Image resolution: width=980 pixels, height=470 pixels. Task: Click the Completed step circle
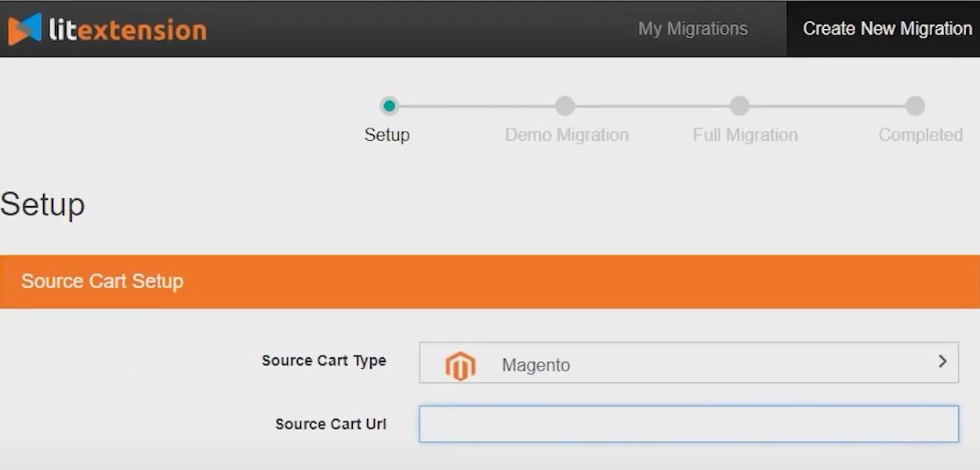click(914, 106)
